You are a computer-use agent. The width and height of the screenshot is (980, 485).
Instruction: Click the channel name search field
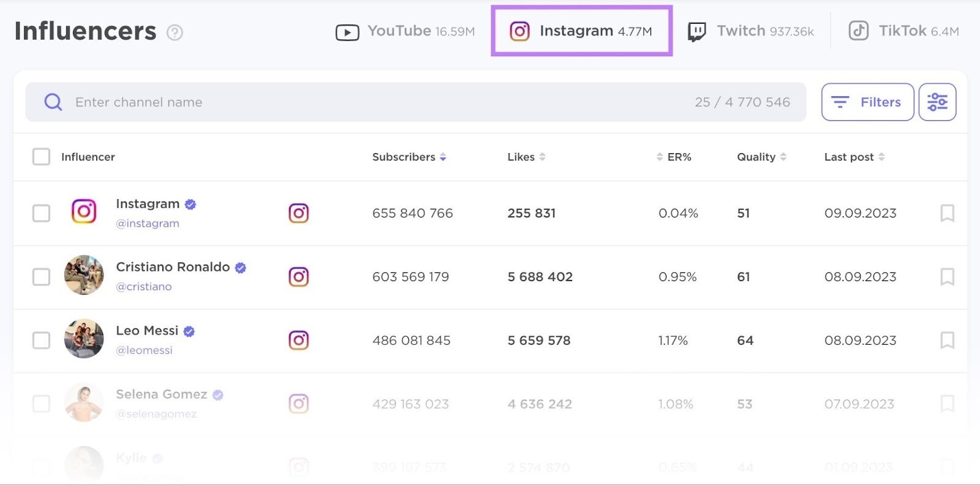[x=415, y=102]
